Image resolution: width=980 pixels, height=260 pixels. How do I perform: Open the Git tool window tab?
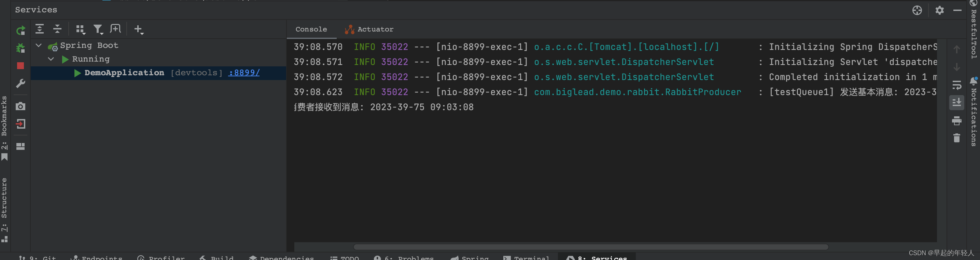click(x=38, y=257)
